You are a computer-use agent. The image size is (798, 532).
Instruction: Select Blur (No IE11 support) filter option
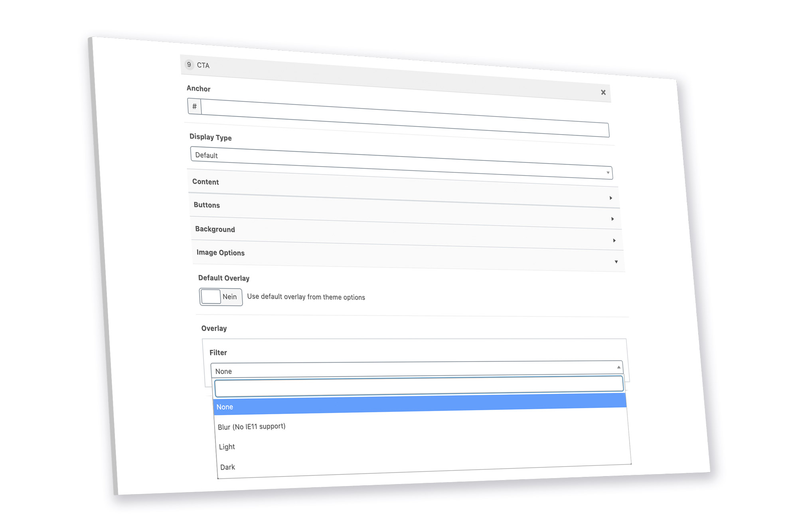(x=252, y=426)
